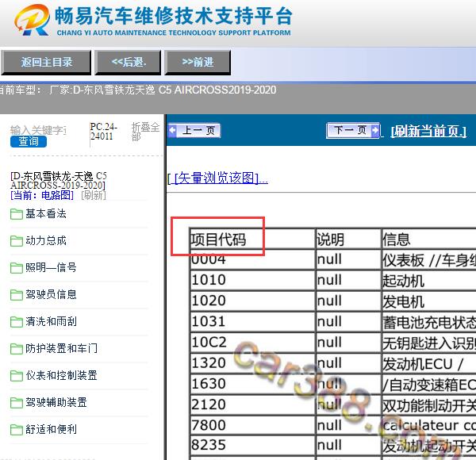Click table cell code 1020

point(252,301)
